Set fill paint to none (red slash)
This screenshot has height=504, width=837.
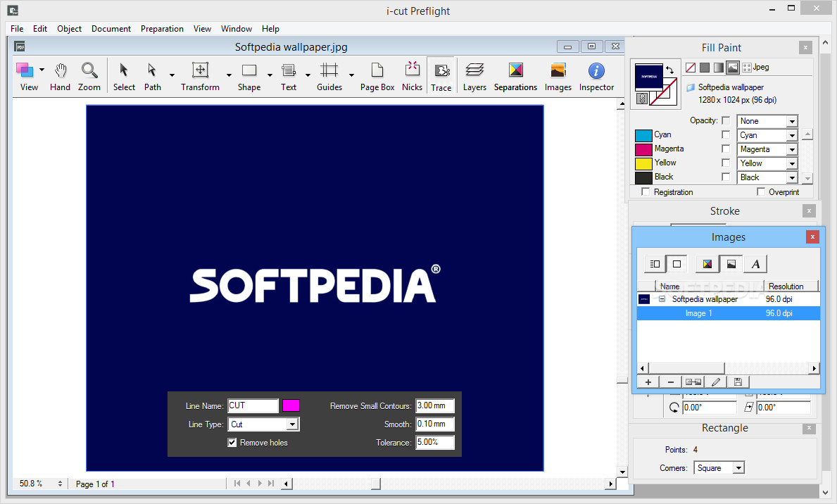coord(691,68)
